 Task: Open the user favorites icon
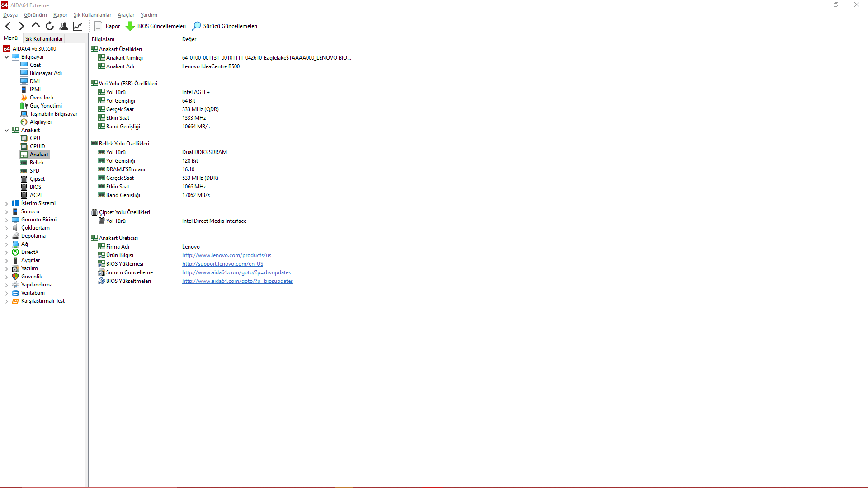[x=64, y=26]
